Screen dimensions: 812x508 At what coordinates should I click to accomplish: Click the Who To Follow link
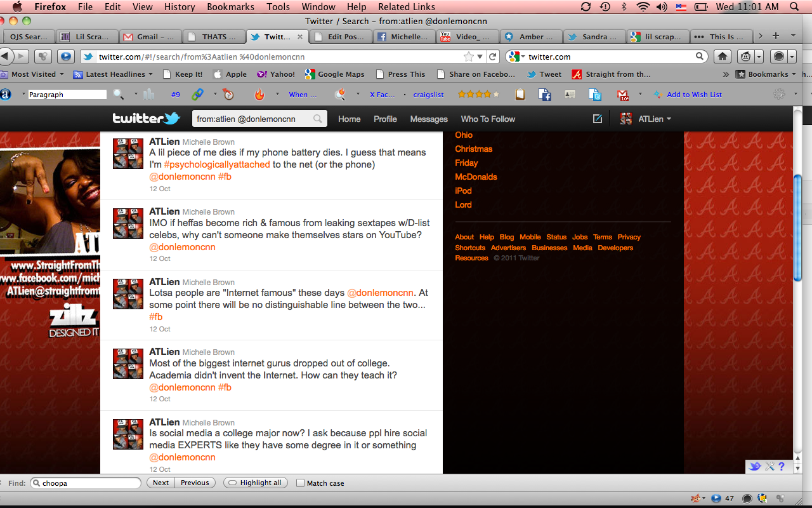click(x=488, y=119)
